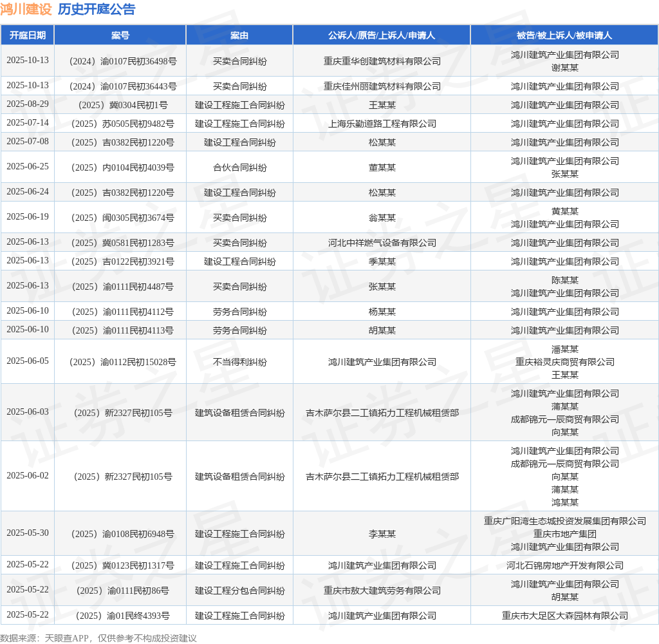Click defendant 鸿某某

(565, 503)
